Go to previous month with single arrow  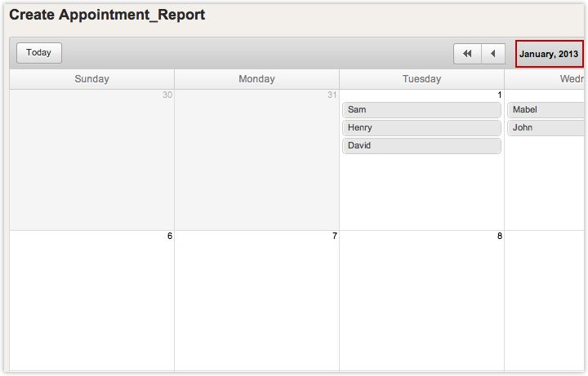point(492,54)
